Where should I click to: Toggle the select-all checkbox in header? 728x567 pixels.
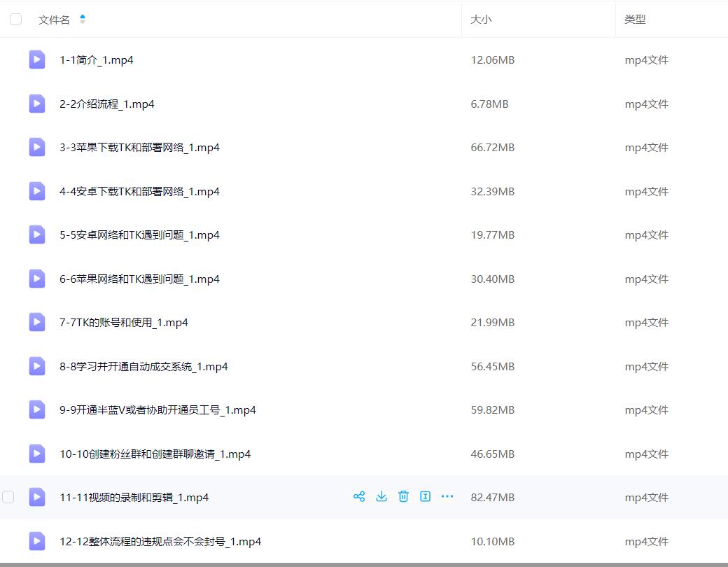coord(16,19)
